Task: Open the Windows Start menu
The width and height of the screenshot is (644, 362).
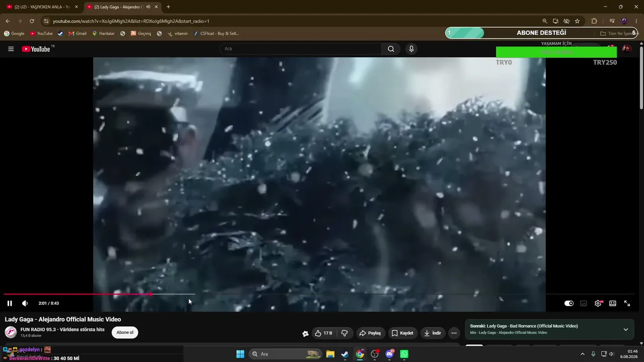Action: pyautogui.click(x=240, y=354)
